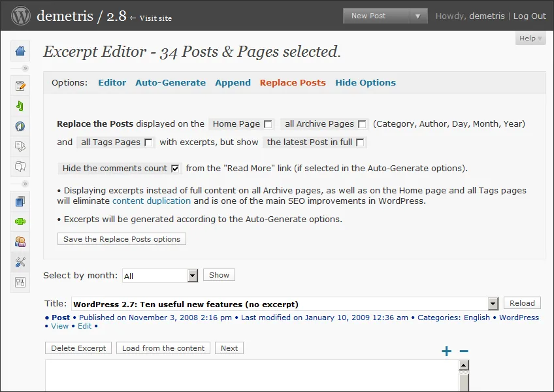The height and width of the screenshot is (392, 554).
Task: Open the post Title dropdown list
Action: [285, 304]
